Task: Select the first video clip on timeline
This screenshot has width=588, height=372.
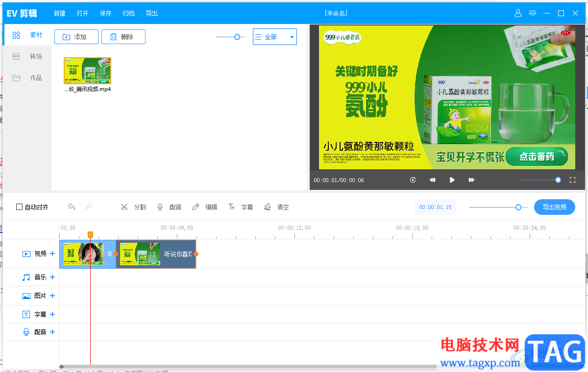Action: point(88,254)
